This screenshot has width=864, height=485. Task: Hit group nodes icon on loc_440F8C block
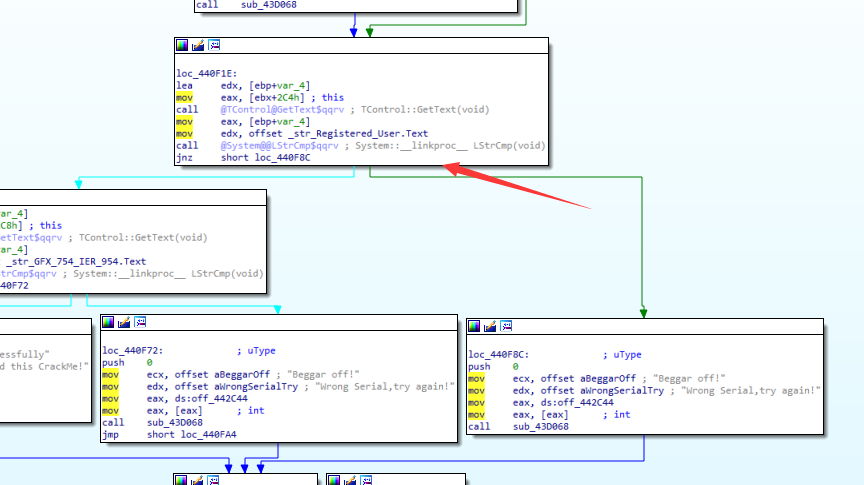tap(507, 326)
